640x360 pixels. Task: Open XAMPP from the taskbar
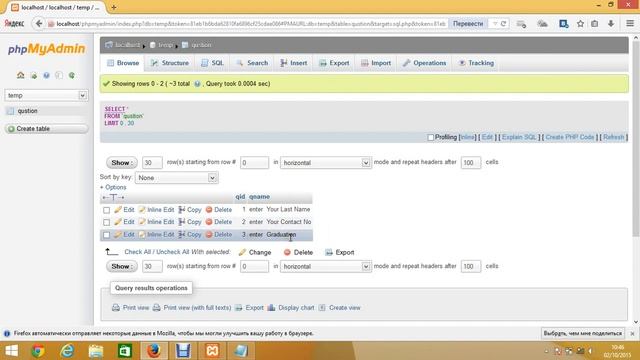pyautogui.click(x=212, y=351)
